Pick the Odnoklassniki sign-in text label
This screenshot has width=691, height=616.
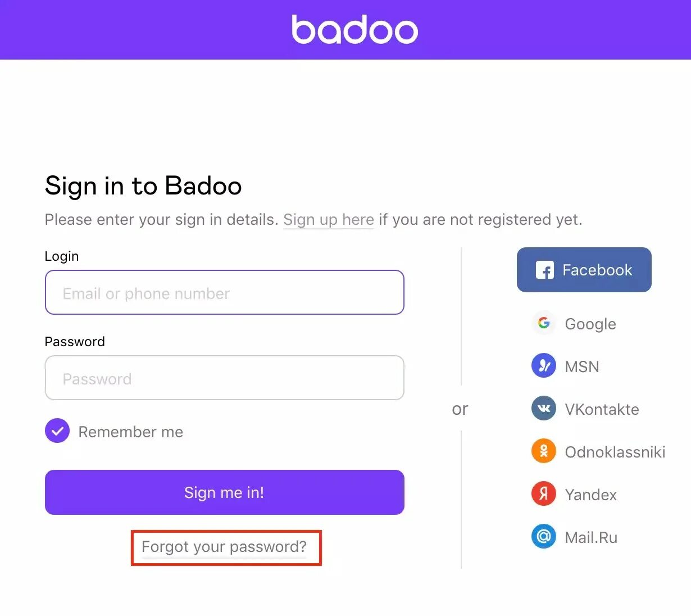pyautogui.click(x=615, y=452)
